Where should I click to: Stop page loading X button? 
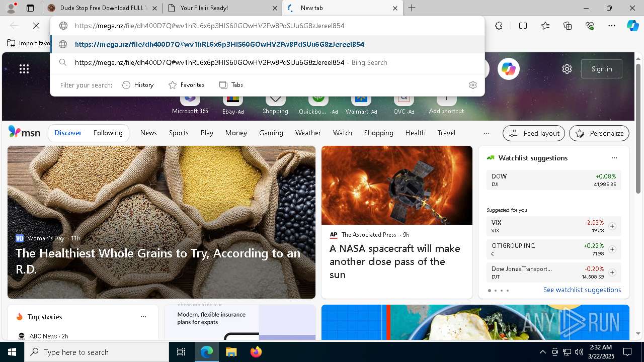click(36, 26)
